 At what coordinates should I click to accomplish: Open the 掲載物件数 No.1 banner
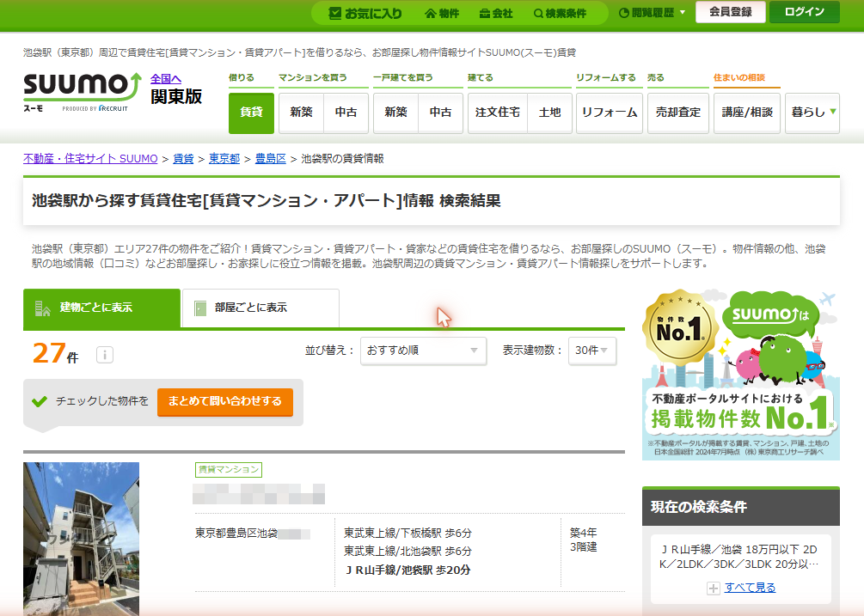click(x=740, y=375)
